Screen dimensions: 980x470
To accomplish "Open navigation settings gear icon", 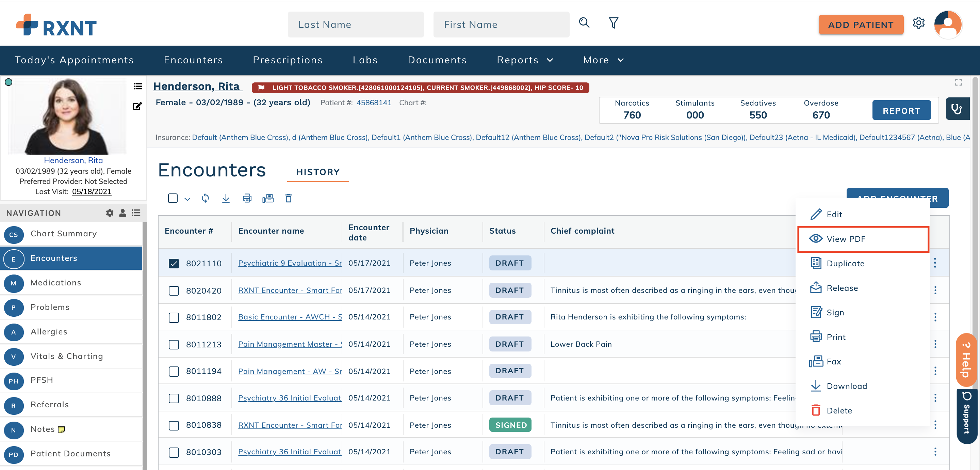I will click(110, 213).
